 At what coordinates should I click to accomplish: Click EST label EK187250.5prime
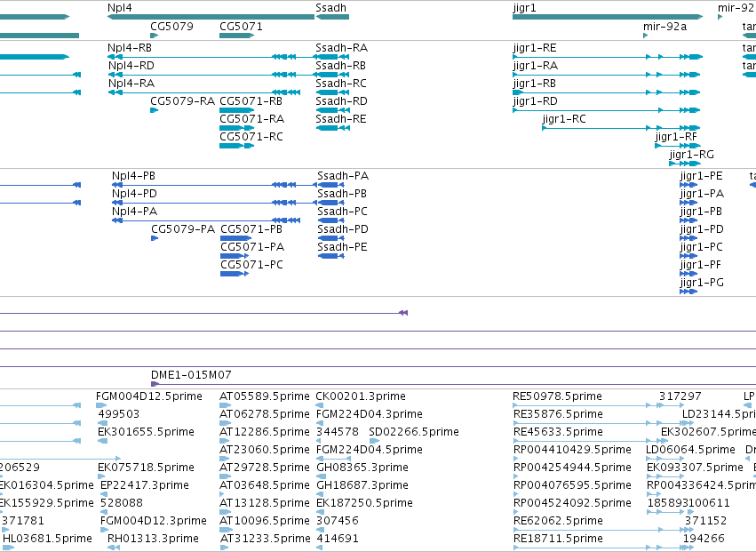pyautogui.click(x=364, y=503)
